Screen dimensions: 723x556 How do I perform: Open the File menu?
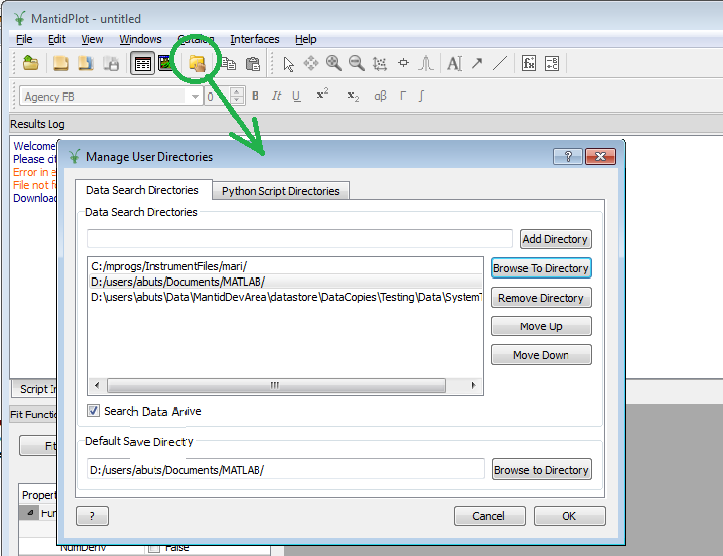point(24,39)
